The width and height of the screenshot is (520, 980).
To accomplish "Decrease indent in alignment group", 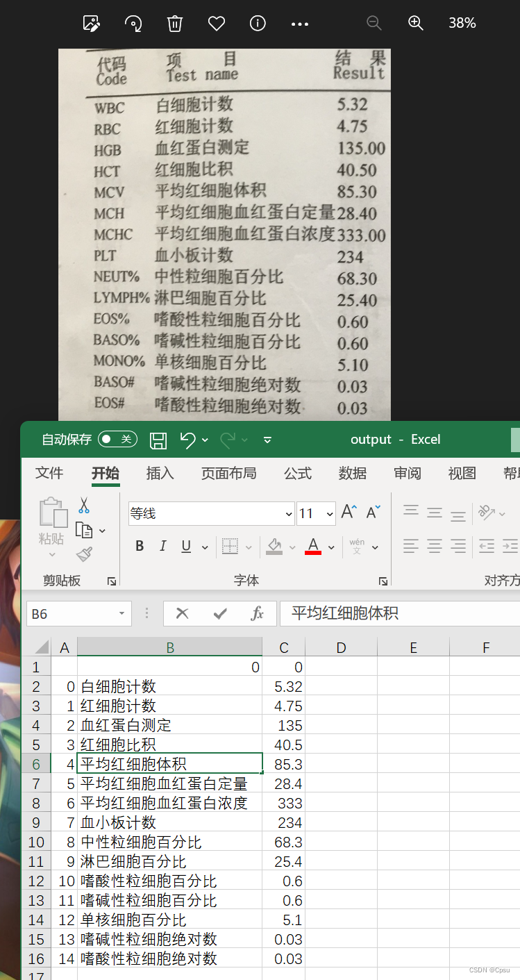I will 487,547.
